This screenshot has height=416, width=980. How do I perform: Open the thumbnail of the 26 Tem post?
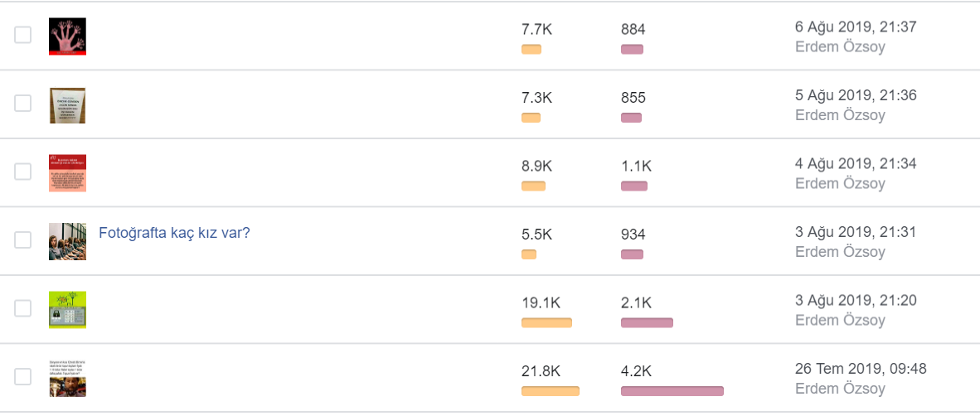pyautogui.click(x=67, y=378)
